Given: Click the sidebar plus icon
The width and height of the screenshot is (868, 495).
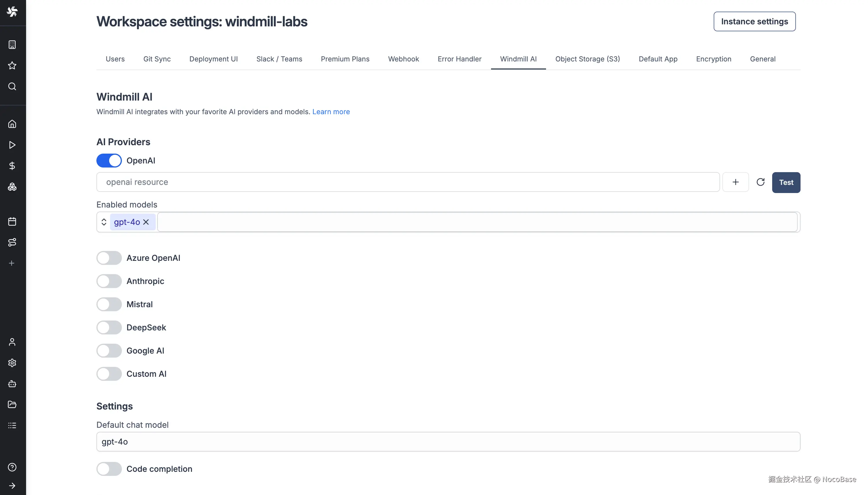Looking at the screenshot, I should (12, 263).
